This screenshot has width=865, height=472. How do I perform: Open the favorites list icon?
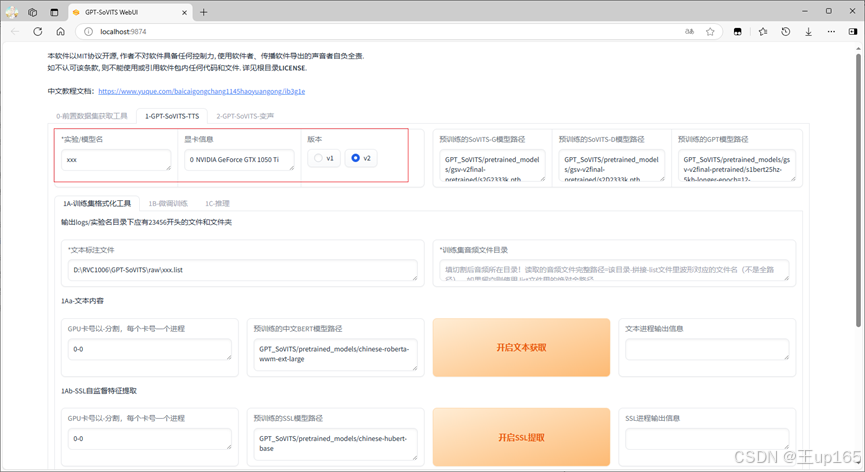point(763,31)
